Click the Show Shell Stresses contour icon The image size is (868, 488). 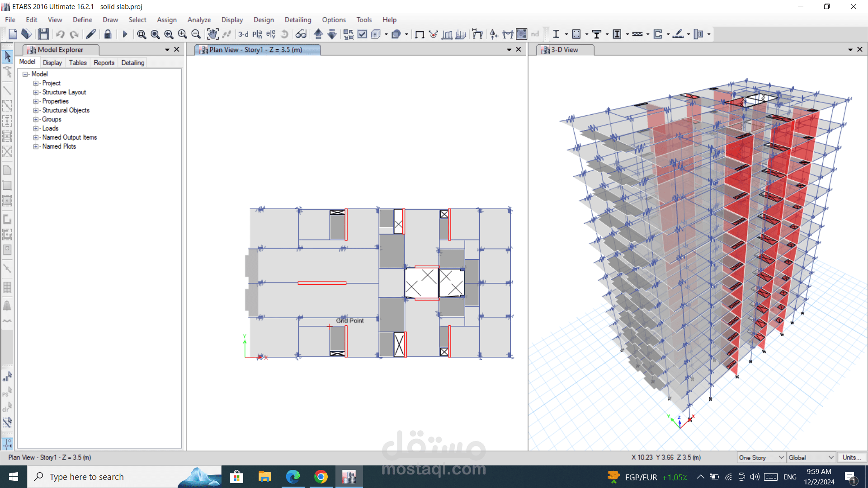[521, 34]
